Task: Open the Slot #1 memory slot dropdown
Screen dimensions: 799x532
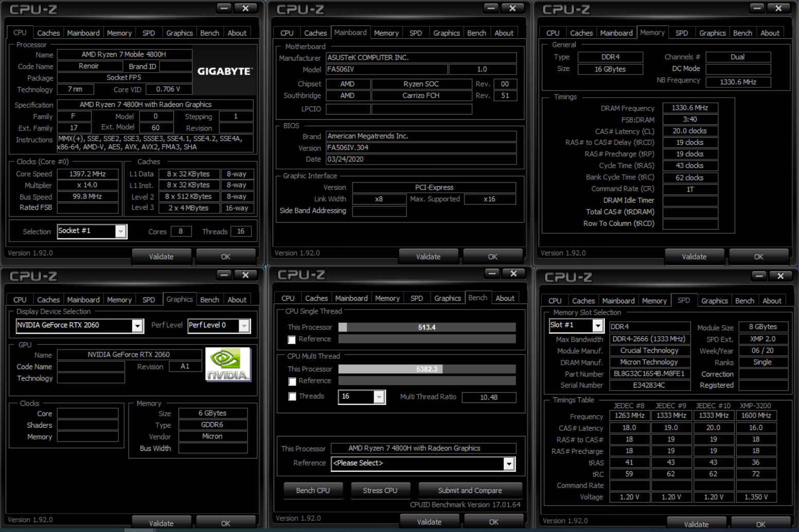Action: (x=597, y=325)
